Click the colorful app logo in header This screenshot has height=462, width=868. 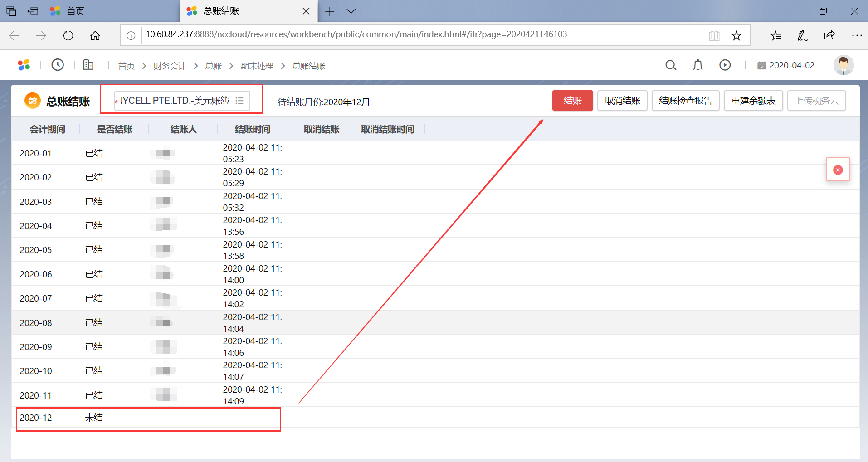point(24,65)
